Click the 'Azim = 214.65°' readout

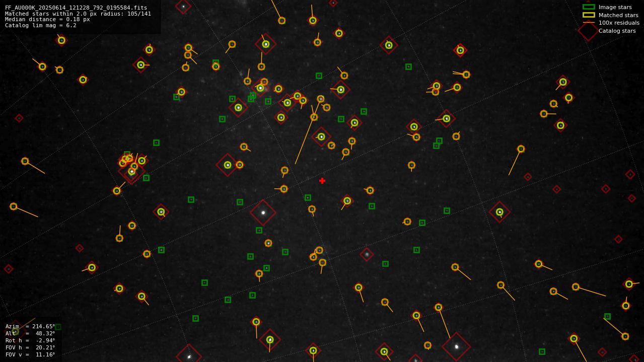(30, 326)
